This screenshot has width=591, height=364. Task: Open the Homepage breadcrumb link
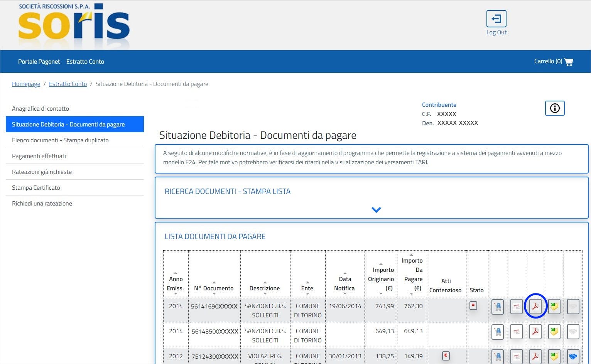click(x=26, y=84)
